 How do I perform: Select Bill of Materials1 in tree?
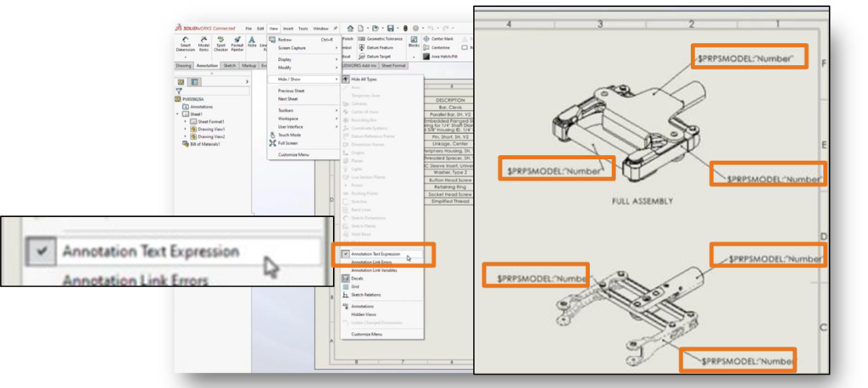(202, 144)
